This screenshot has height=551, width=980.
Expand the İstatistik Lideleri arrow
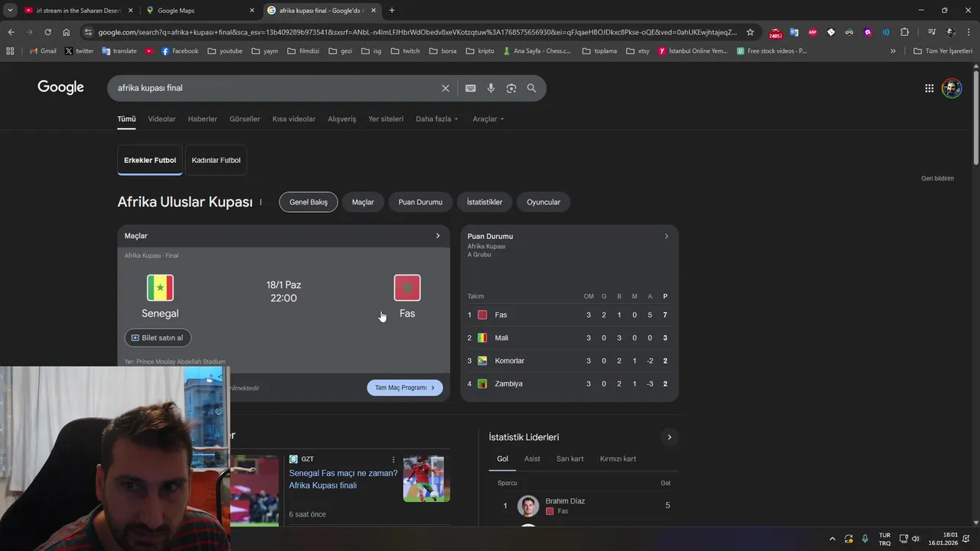pyautogui.click(x=669, y=437)
